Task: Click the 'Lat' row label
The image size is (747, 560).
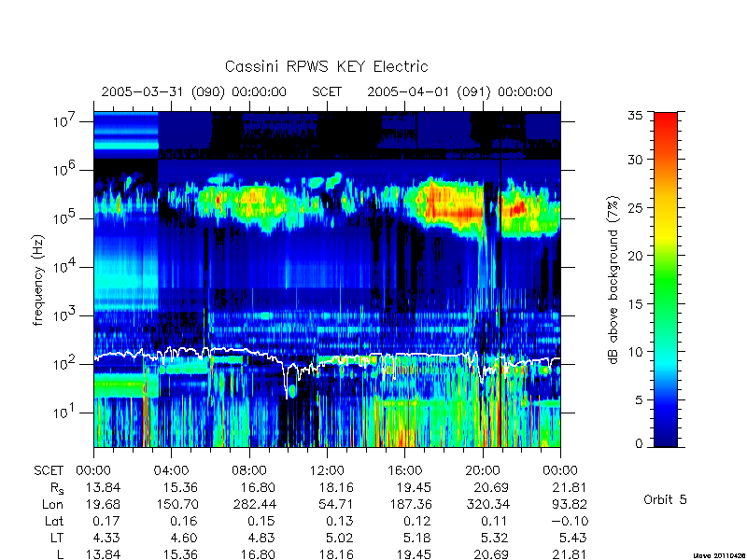Action: point(54,521)
